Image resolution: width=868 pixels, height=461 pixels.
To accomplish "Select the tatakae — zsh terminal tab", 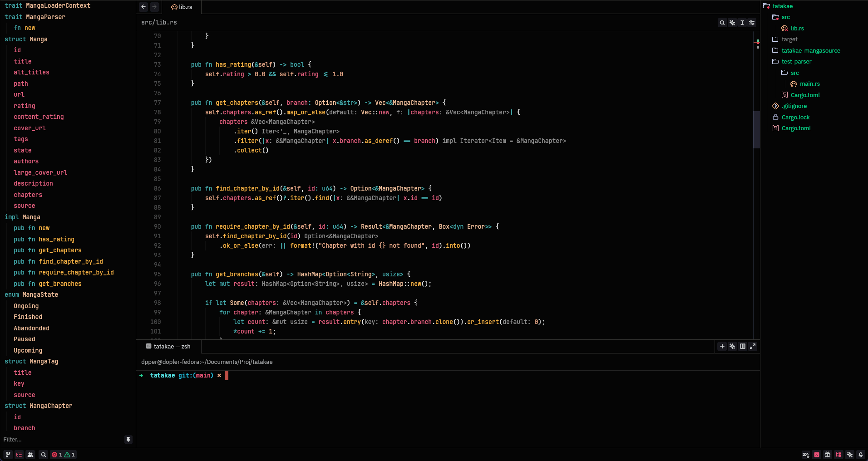I will [168, 346].
